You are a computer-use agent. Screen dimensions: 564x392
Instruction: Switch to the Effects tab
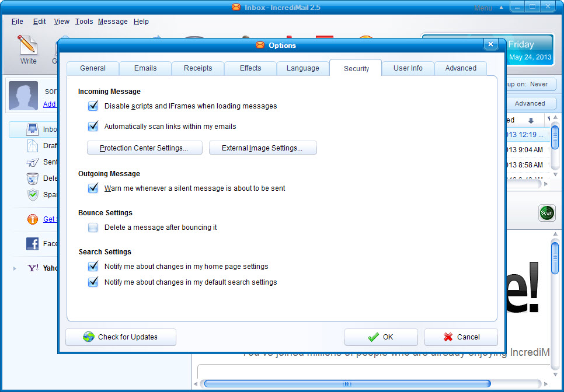250,68
